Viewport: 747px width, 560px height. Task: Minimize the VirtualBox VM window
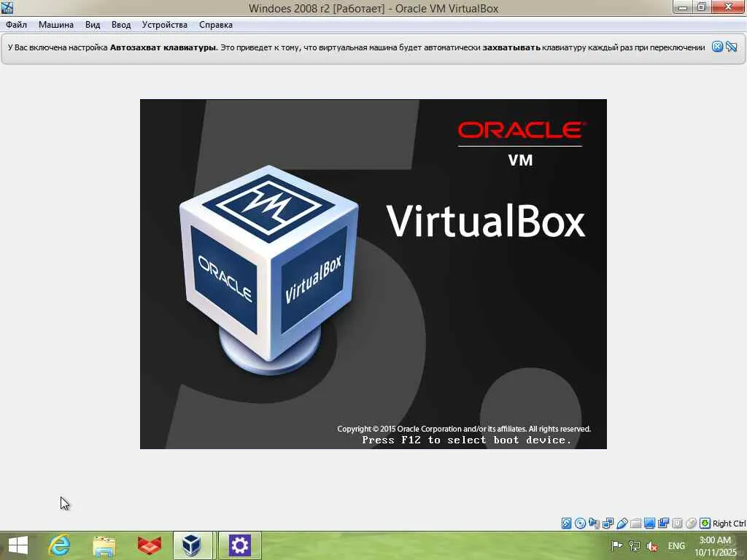[682, 7]
